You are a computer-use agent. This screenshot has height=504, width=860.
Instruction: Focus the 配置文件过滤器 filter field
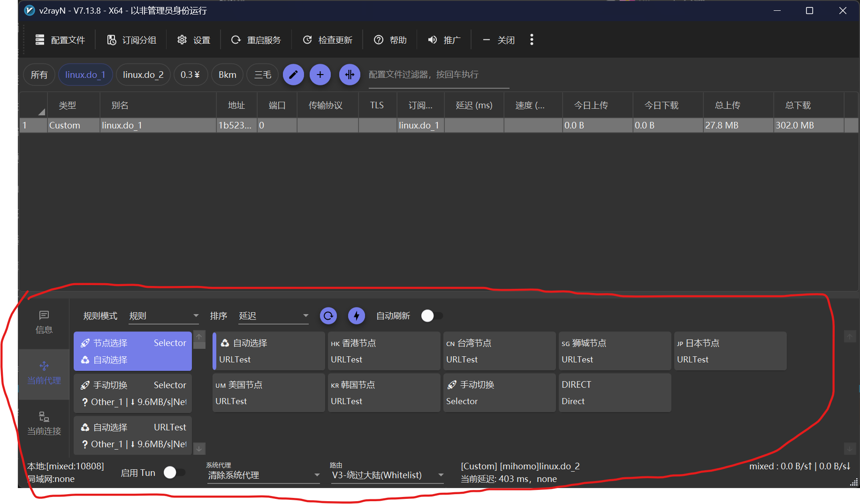439,75
